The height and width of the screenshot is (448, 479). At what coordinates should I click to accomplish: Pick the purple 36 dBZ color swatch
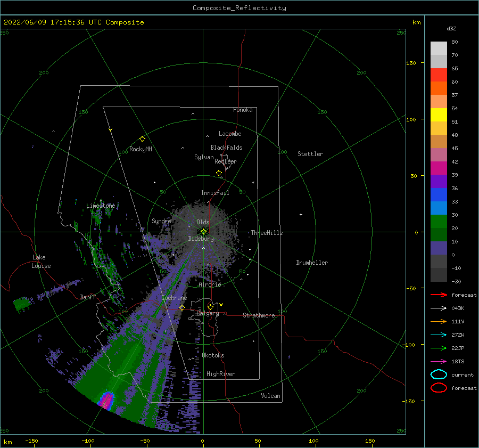click(439, 181)
